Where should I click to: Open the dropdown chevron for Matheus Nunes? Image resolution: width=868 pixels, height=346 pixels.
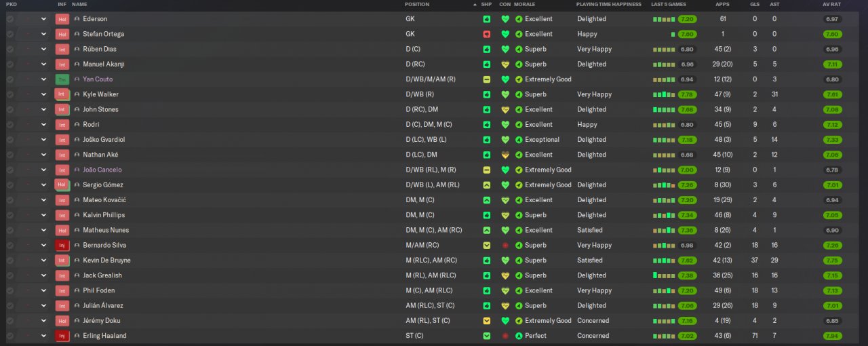[x=44, y=230]
